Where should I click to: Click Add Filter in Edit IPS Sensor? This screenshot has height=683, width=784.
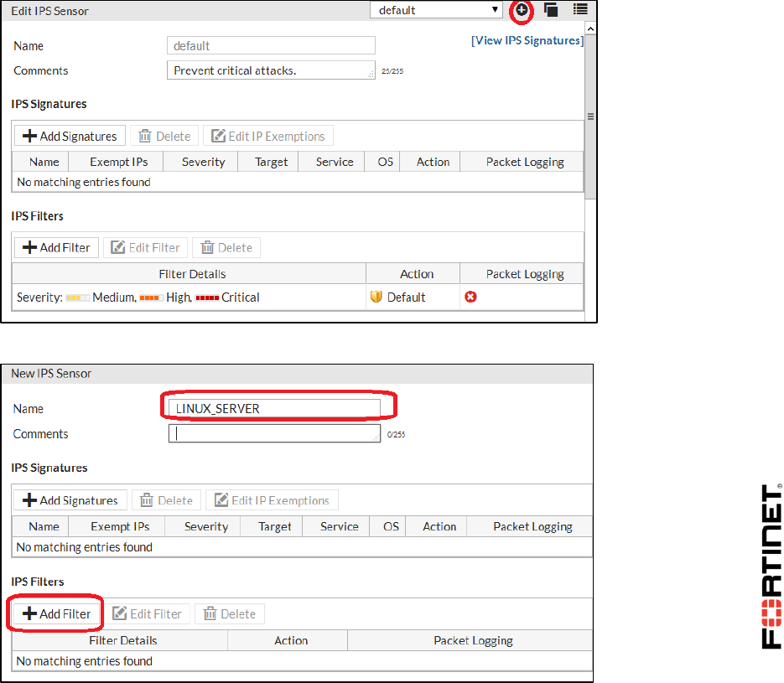56,248
